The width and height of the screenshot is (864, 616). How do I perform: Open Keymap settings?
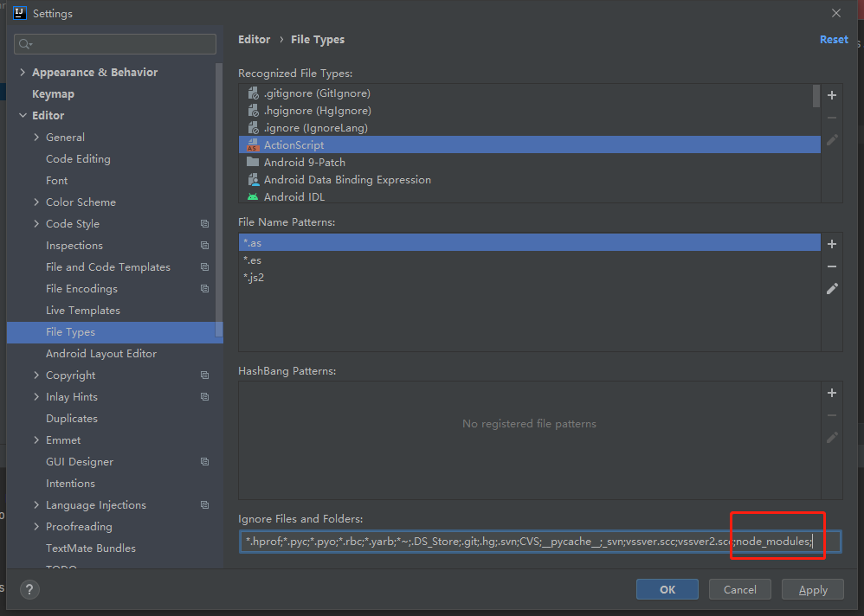tap(53, 94)
